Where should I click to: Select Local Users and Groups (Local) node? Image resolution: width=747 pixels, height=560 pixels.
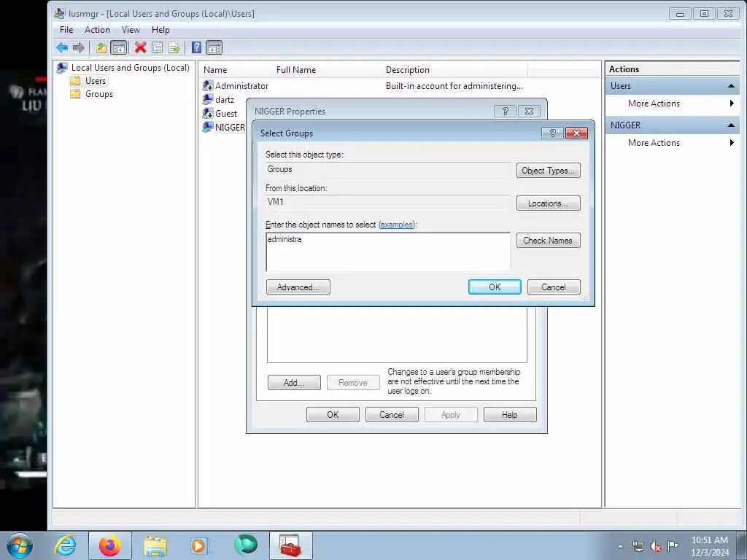pos(130,68)
